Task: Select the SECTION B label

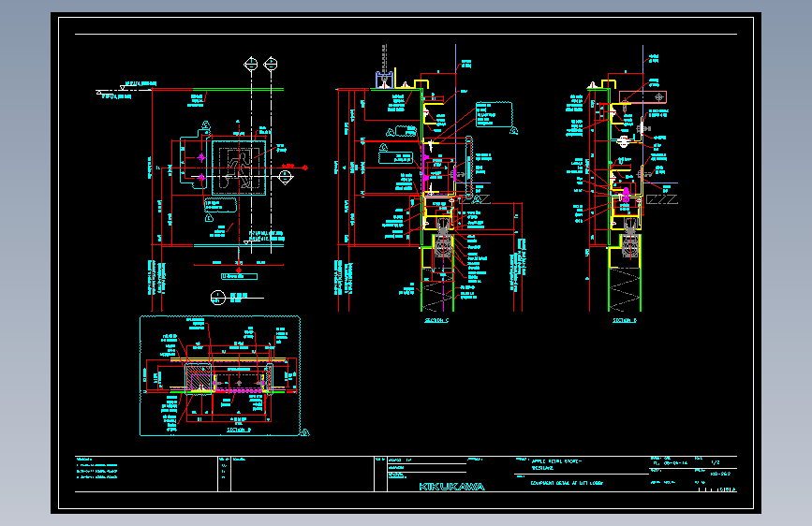Action: [x=239, y=430]
